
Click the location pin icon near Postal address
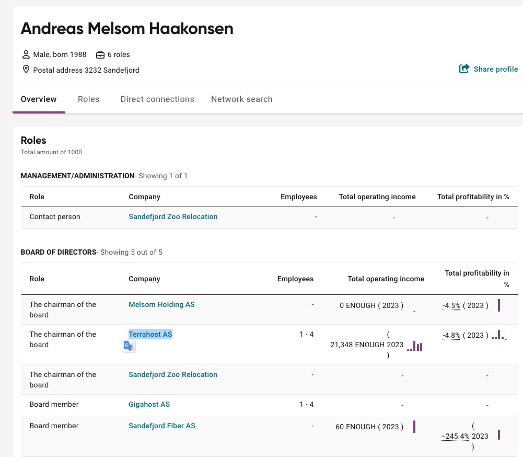click(x=26, y=69)
